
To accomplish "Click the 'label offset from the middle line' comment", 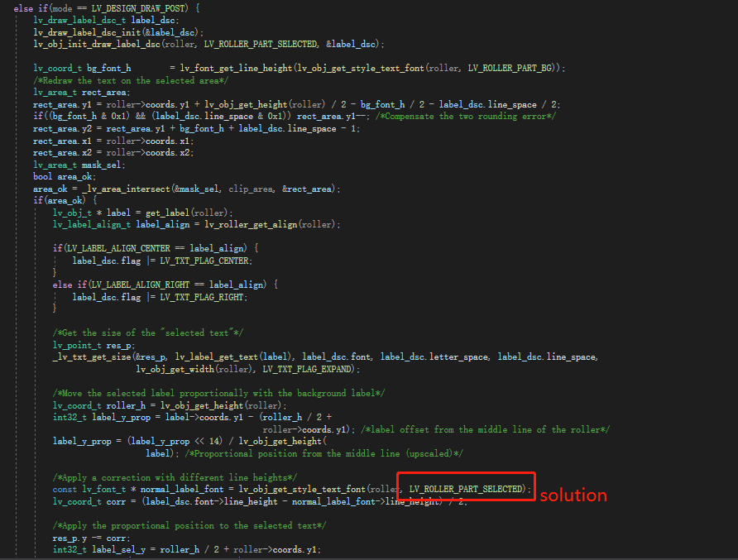I will [x=485, y=429].
